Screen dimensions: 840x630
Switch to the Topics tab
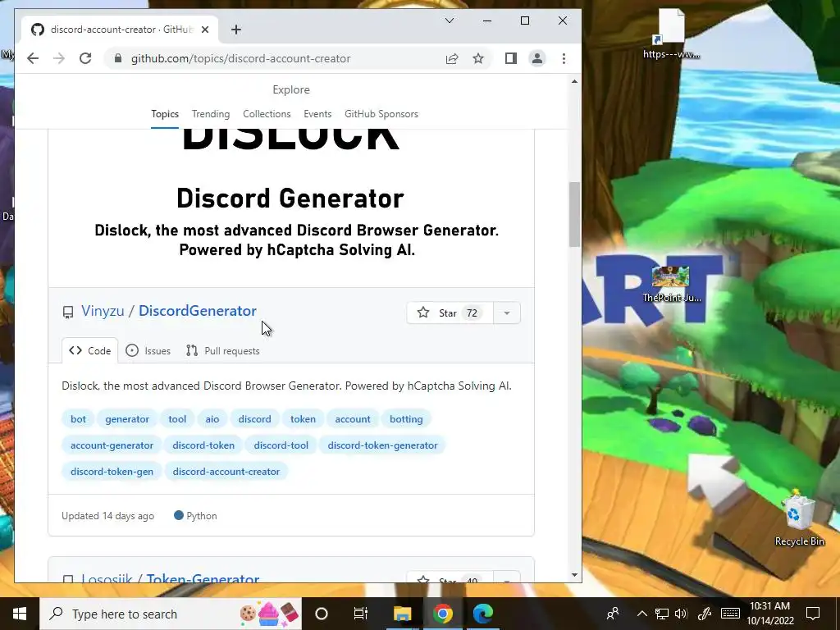[x=164, y=113]
